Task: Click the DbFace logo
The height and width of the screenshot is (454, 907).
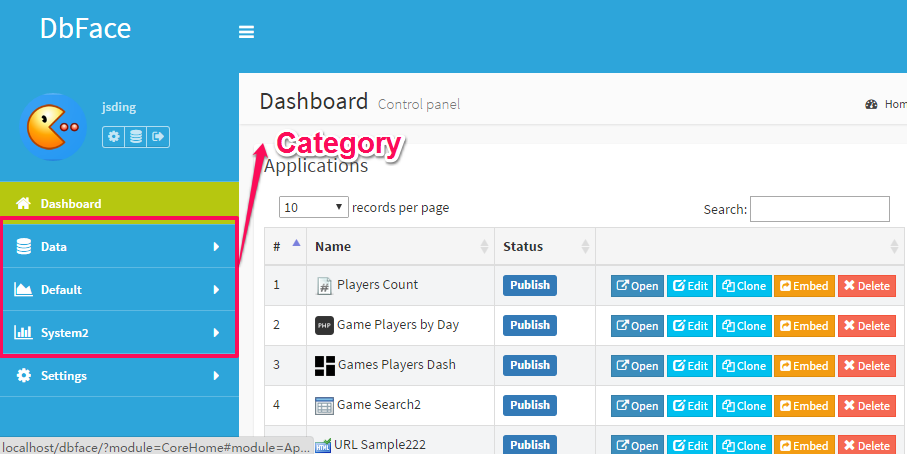Action: [86, 28]
